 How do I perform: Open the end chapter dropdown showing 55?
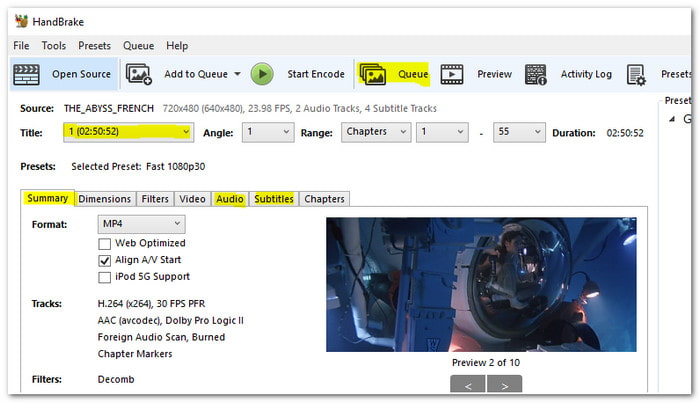pyautogui.click(x=519, y=132)
